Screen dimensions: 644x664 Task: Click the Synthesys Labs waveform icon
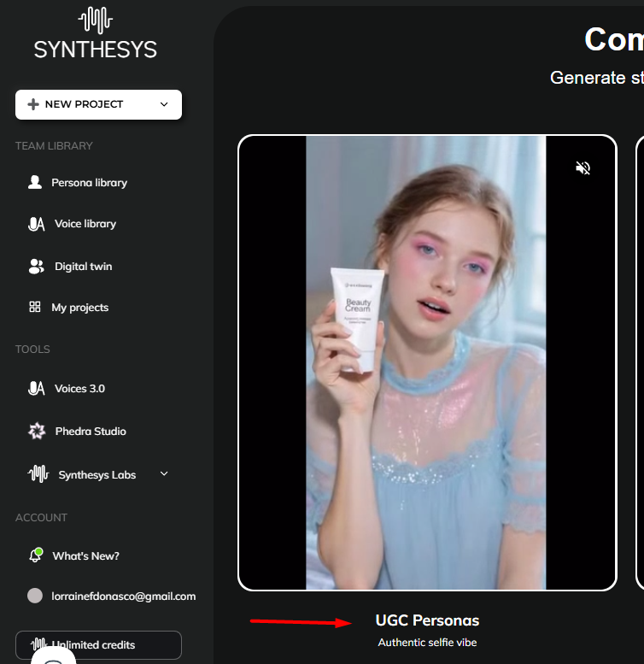(x=38, y=474)
